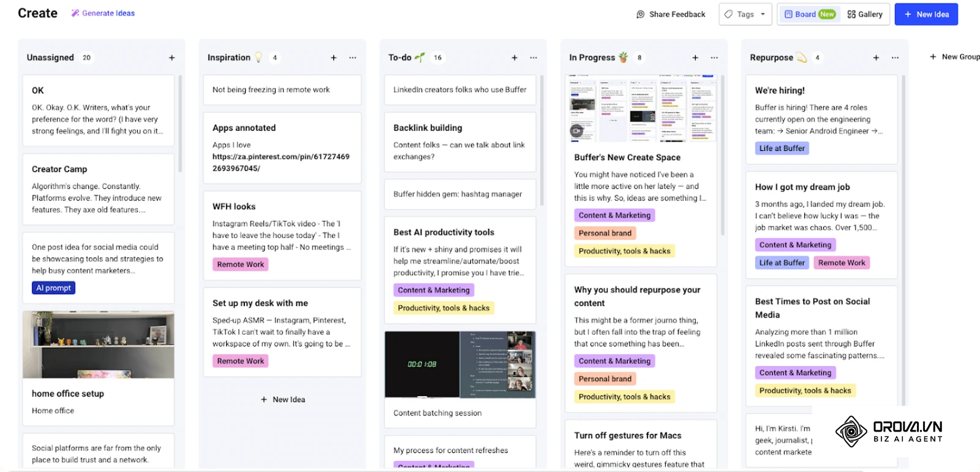Open the To-do column three-dot menu
The height and width of the screenshot is (472, 980).
pos(533,58)
